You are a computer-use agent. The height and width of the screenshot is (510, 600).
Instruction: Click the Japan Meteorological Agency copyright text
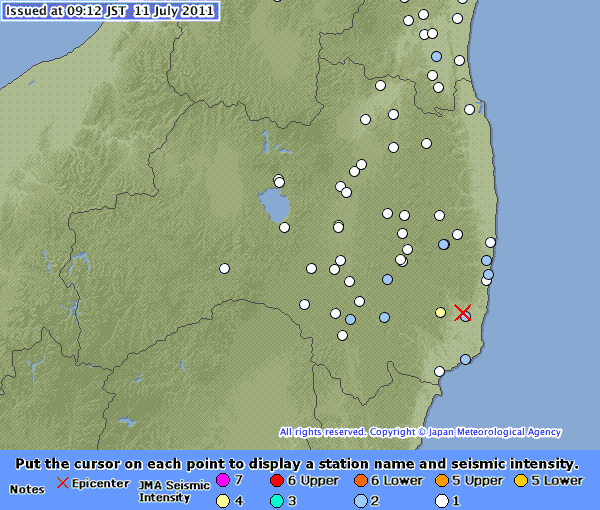(x=420, y=432)
